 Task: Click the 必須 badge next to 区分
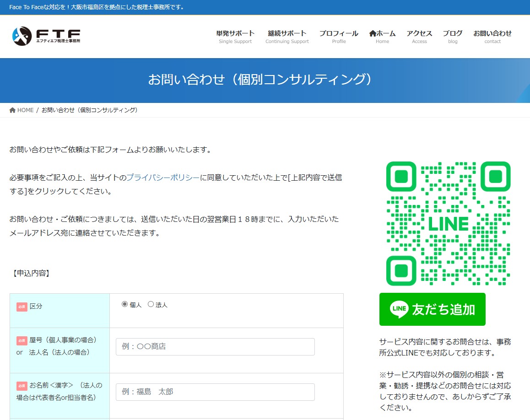click(22, 307)
